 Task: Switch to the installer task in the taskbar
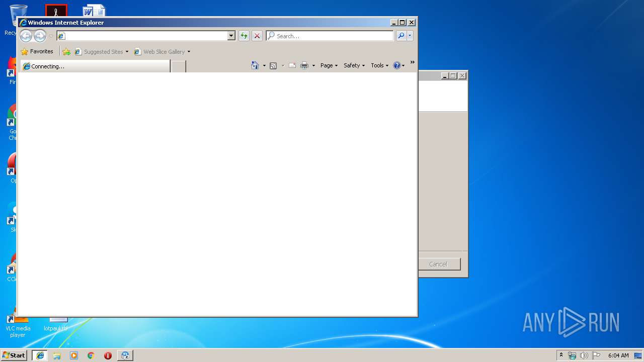point(125,355)
